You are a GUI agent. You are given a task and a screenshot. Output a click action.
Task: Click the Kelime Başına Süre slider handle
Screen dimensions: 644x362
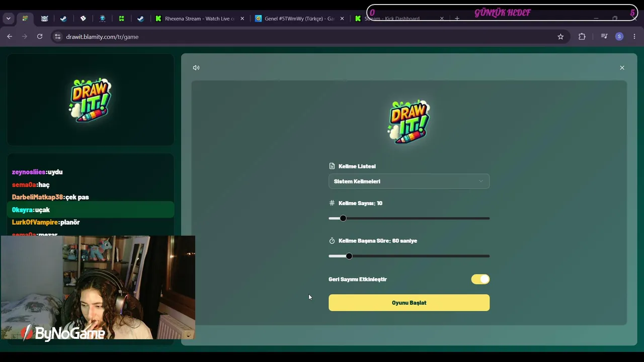(349, 256)
